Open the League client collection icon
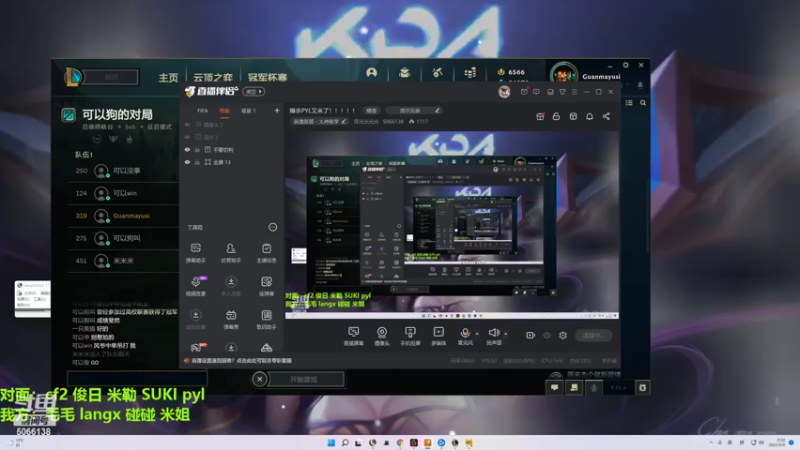Screen dimensions: 800x450 click(405, 72)
